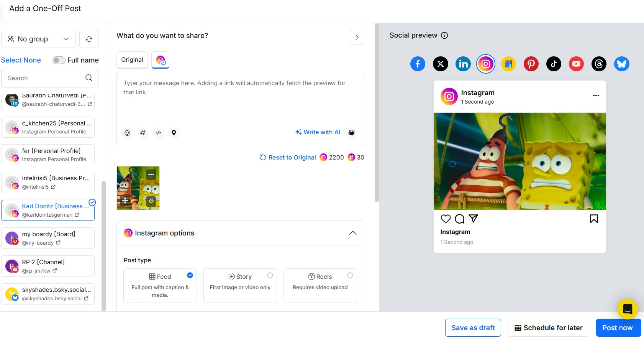Viewport: 644px width, 339px height.
Task: Select c_kitchen25 Personal account
Action: point(48,127)
